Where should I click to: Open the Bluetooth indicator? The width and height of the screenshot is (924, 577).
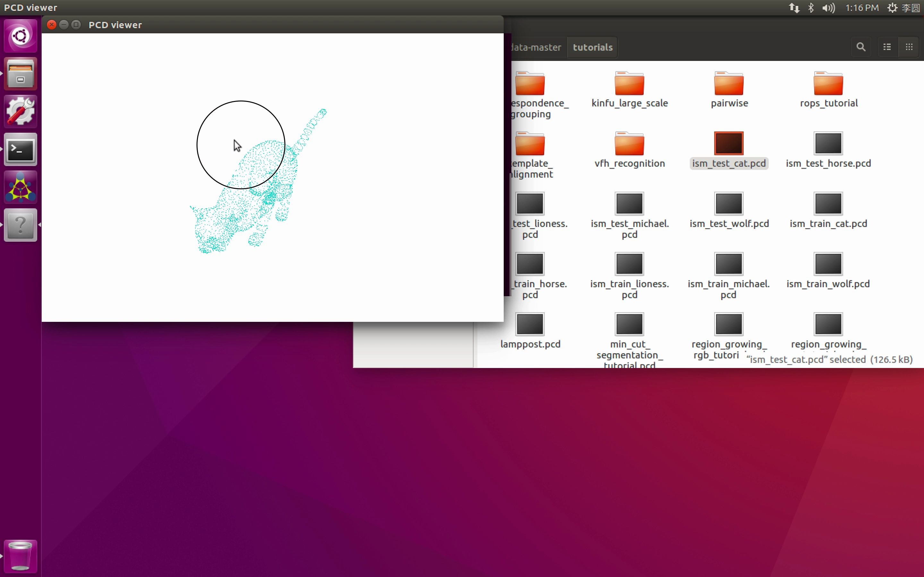(811, 8)
